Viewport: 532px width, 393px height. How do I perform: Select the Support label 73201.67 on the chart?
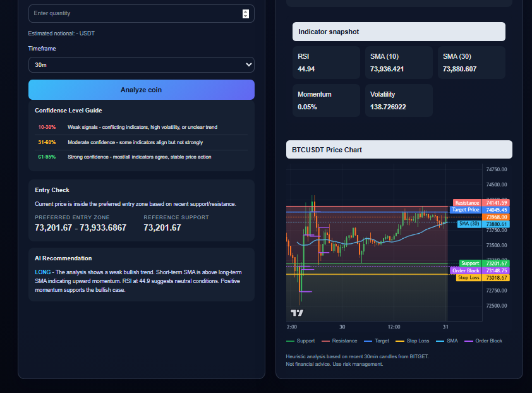[485, 263]
